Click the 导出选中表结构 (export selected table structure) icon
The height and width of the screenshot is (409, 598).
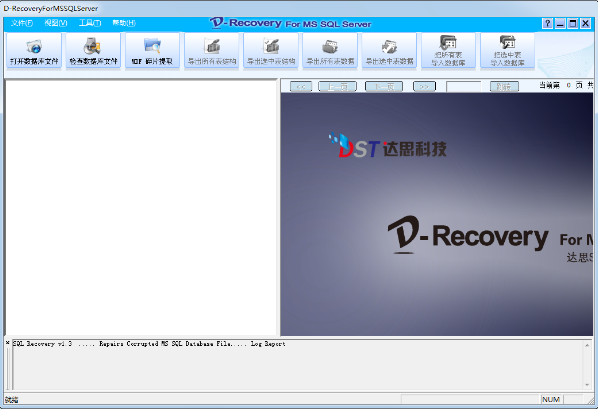271,51
